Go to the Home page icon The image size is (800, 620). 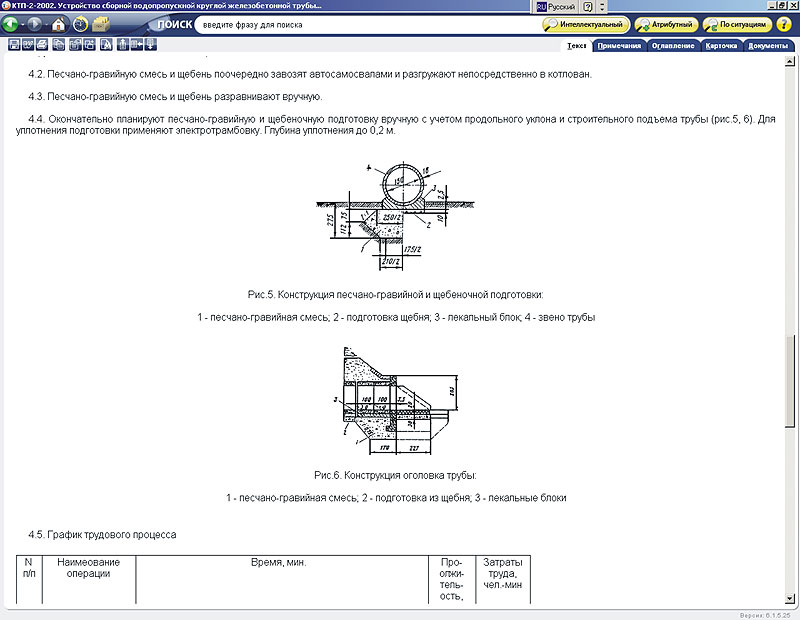click(x=59, y=24)
